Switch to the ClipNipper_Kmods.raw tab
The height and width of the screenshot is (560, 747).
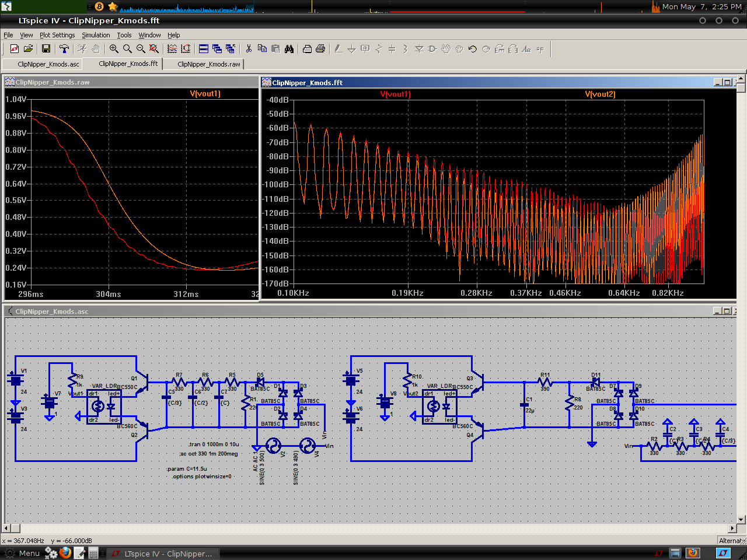(x=203, y=64)
